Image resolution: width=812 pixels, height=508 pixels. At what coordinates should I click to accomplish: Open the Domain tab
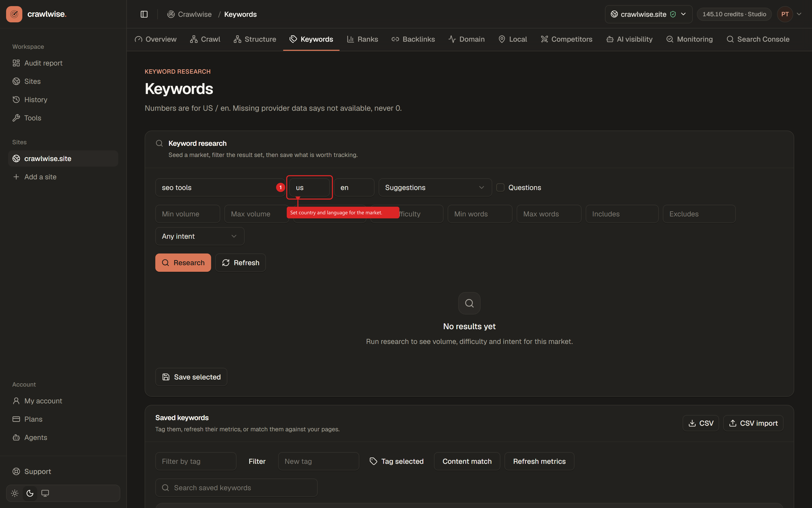pos(466,39)
